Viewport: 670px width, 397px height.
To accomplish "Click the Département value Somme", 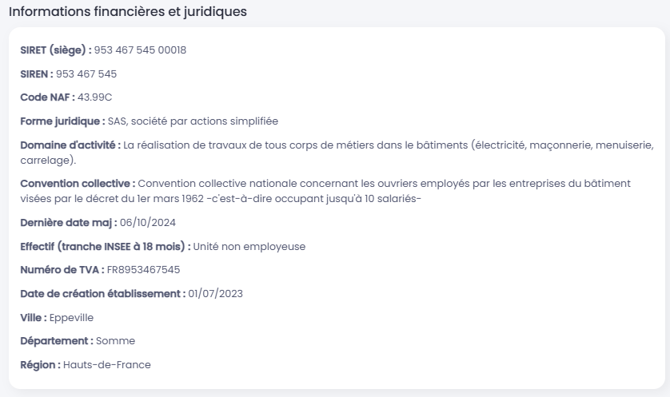I will pyautogui.click(x=115, y=341).
